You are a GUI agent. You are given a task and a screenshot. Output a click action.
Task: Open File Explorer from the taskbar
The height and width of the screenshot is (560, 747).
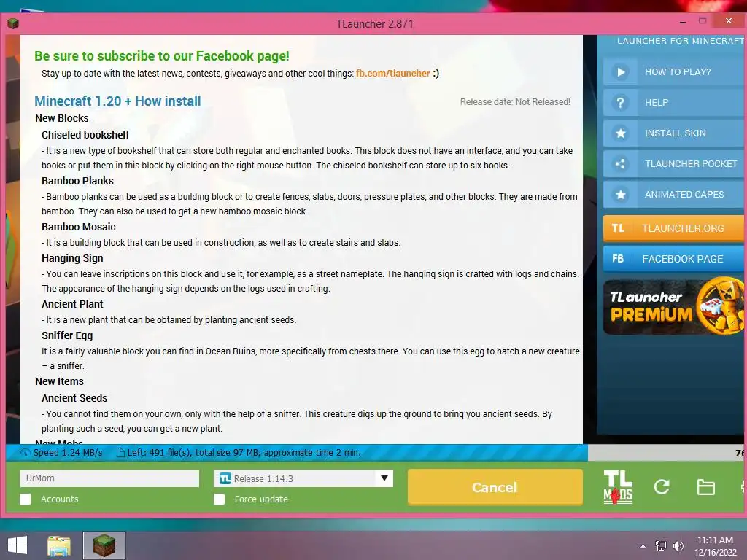pos(59,545)
